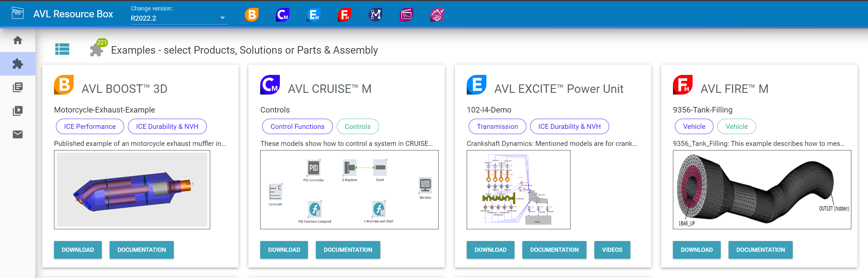This screenshot has width=868, height=278.
Task: Open Videos for 102-I4-Demo
Action: [x=612, y=250]
